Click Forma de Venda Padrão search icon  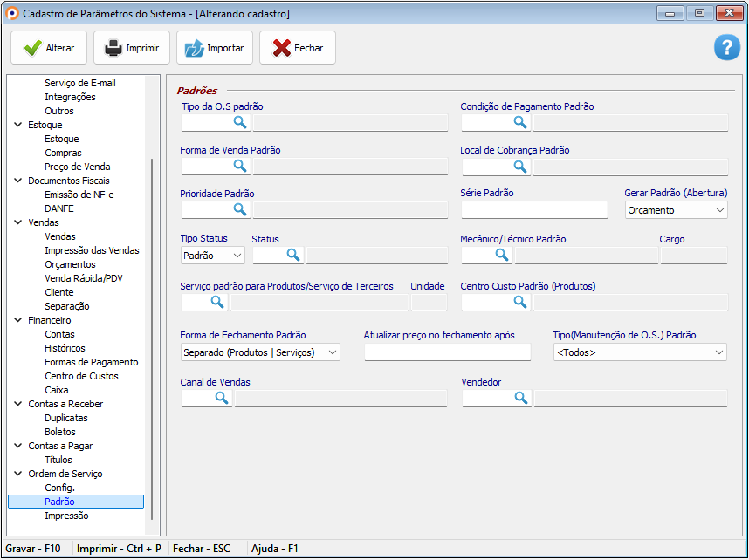tap(240, 166)
